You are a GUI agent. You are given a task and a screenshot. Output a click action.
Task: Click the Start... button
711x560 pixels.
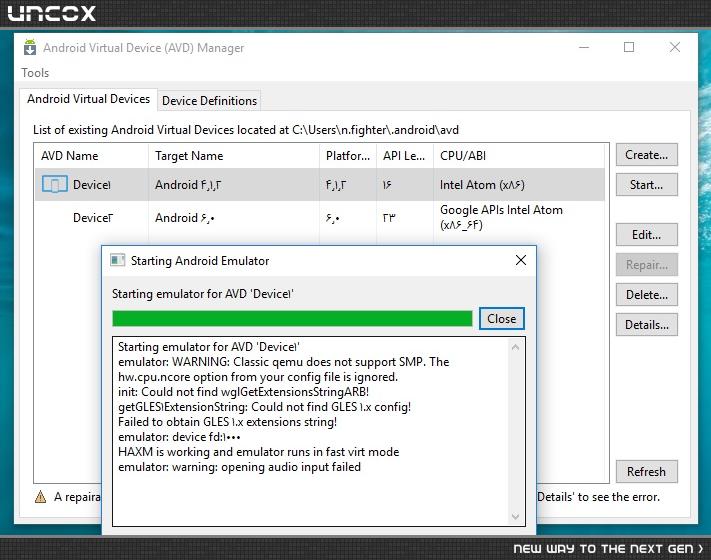coord(647,185)
